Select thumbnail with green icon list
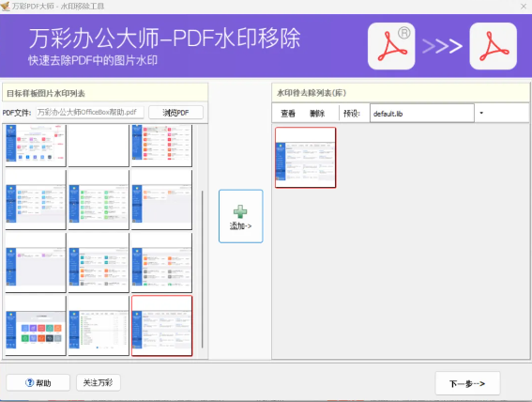The height and width of the screenshot is (402, 532). [99, 200]
